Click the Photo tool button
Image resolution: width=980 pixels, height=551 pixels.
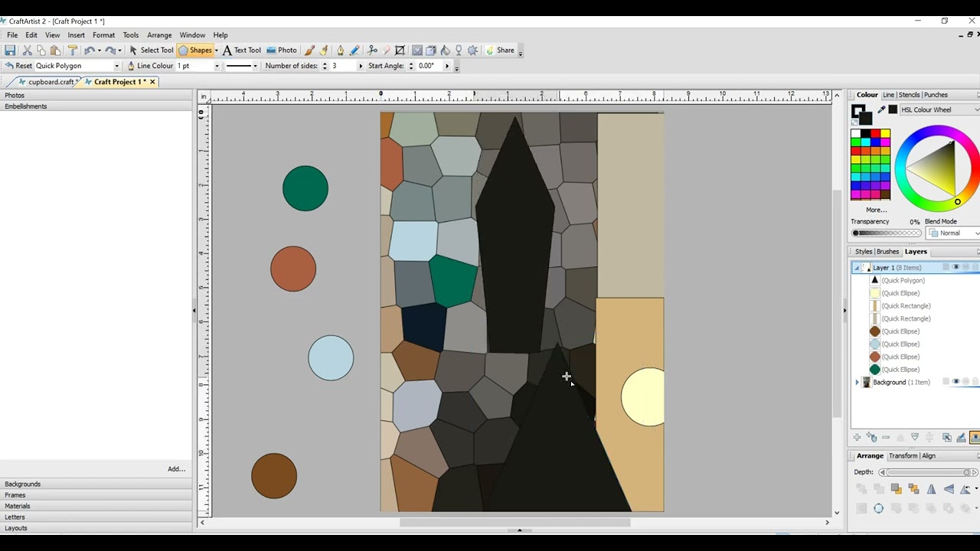(x=282, y=51)
